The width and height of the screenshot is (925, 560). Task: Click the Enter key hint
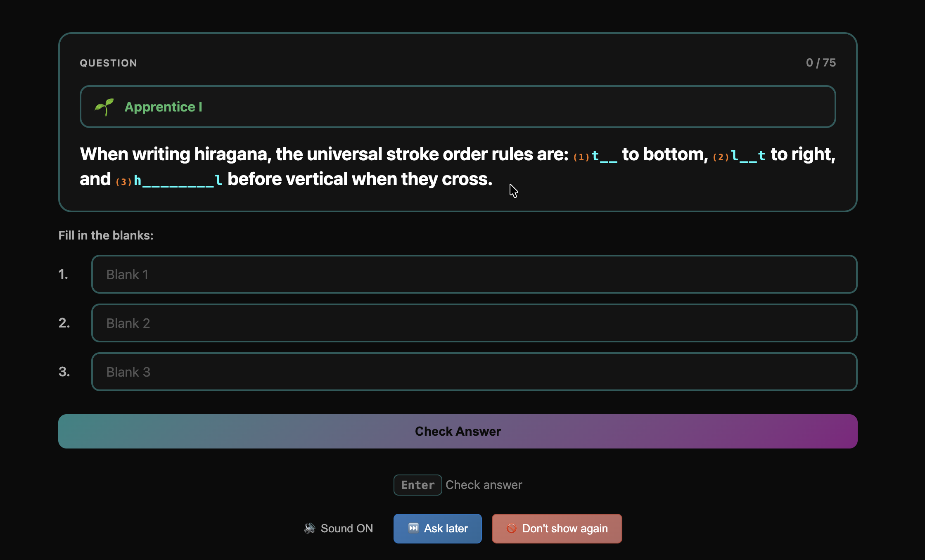(x=417, y=485)
